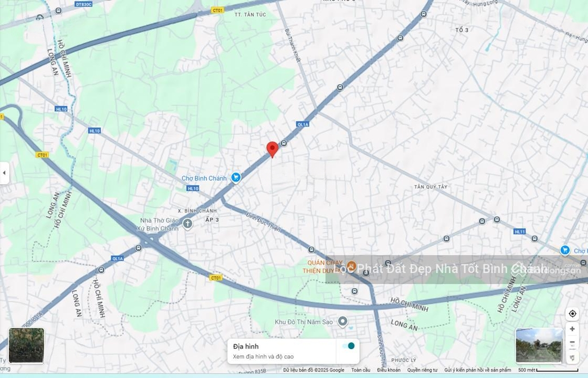Click Gửi ý kiến phản hồi feedback link
The height and width of the screenshot is (378, 588).
(x=477, y=370)
